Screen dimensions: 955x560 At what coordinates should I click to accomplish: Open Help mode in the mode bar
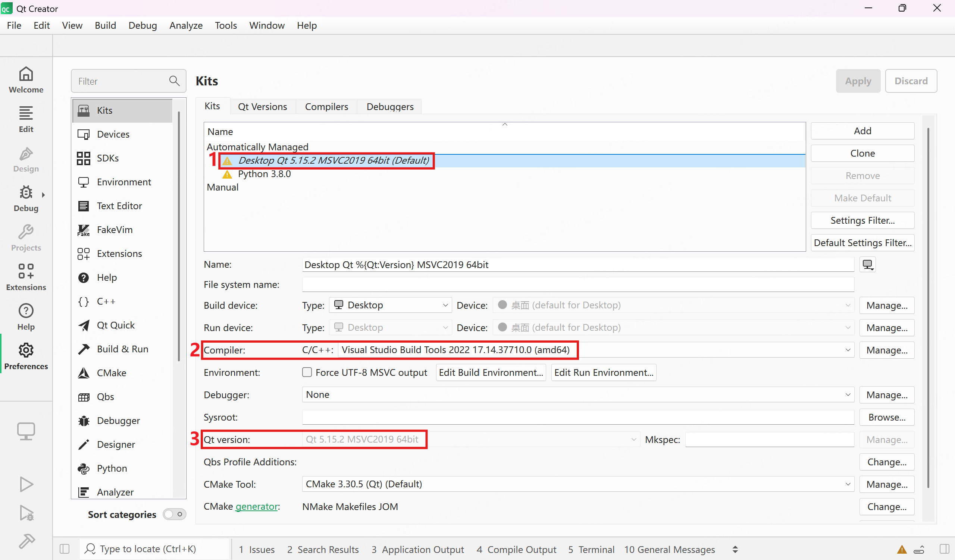(x=26, y=317)
